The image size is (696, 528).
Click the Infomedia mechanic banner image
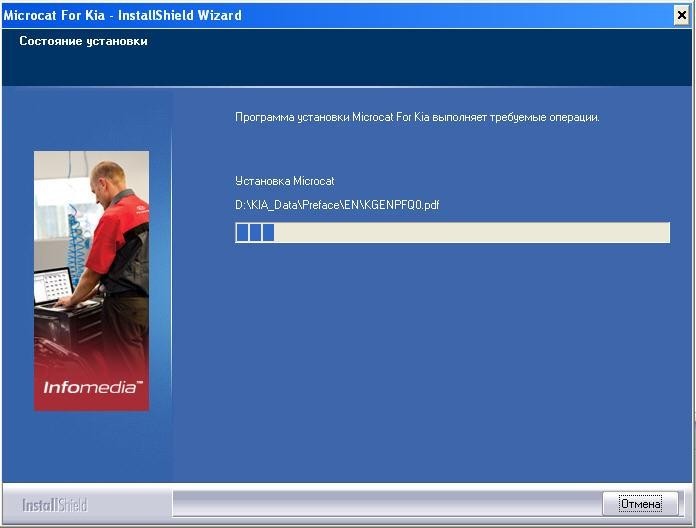click(91, 281)
